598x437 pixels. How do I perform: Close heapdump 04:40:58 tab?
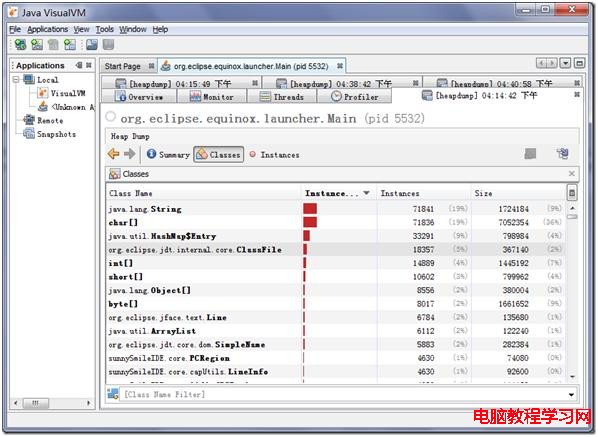(577, 83)
